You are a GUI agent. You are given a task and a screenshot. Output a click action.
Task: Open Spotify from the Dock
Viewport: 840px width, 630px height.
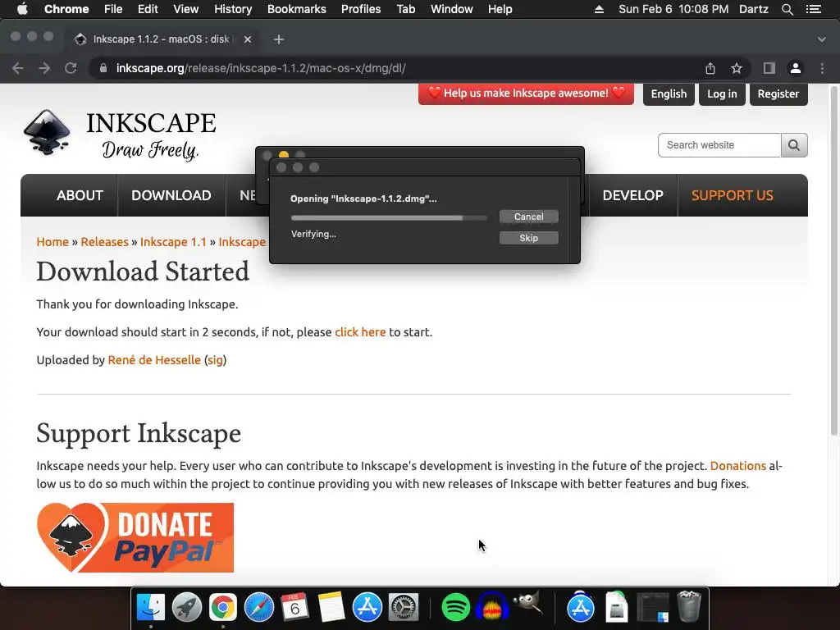click(x=455, y=608)
